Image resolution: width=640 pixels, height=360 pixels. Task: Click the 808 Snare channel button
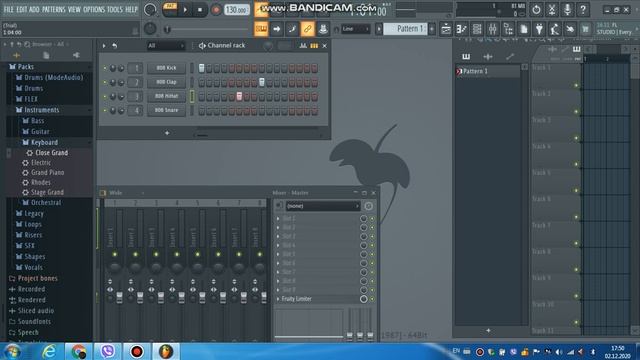[x=166, y=111]
